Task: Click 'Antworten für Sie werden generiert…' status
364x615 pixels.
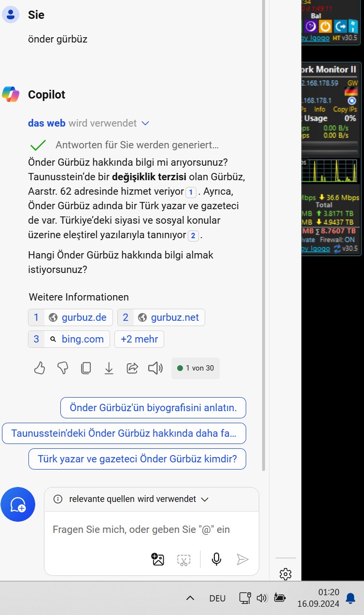Action: [x=137, y=145]
